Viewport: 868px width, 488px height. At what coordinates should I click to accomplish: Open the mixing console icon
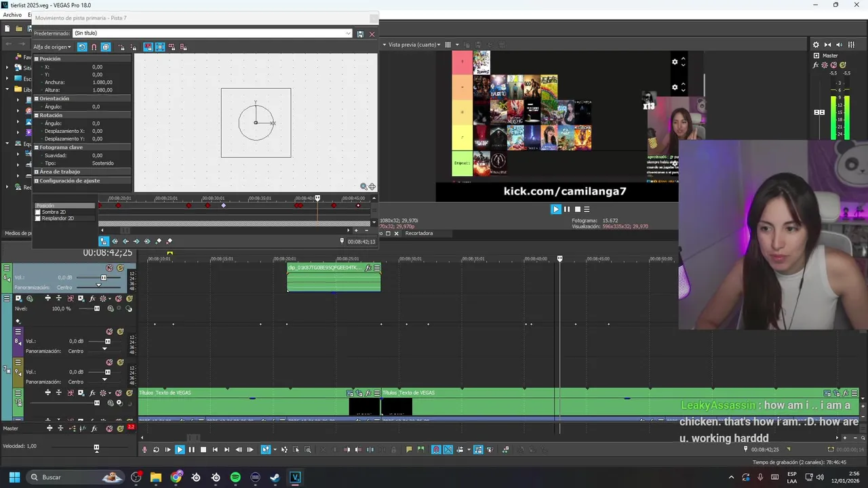point(851,45)
